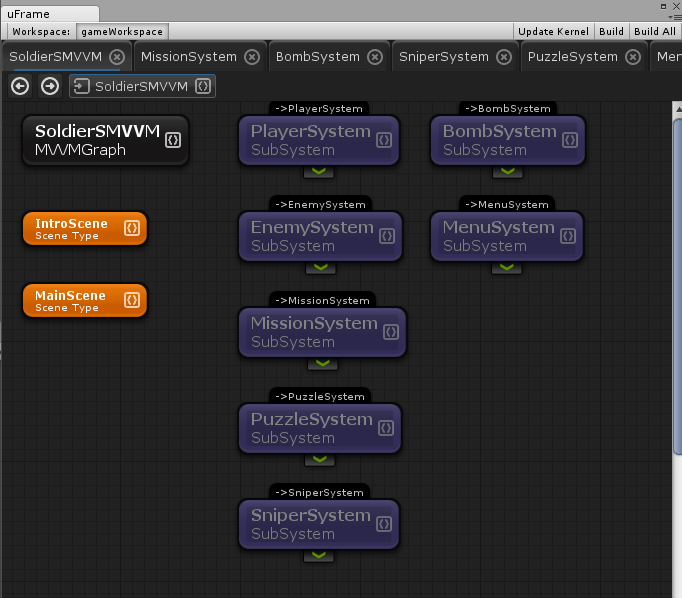Click the code icon on PlayerSystem node
Viewport: 682px width, 598px height.
click(x=385, y=140)
